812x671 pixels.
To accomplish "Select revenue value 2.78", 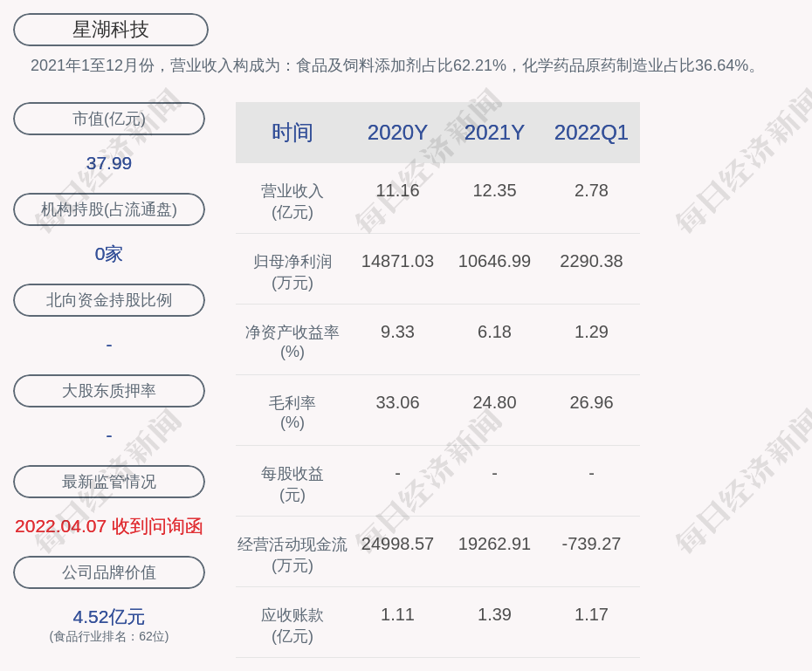I will point(591,190).
